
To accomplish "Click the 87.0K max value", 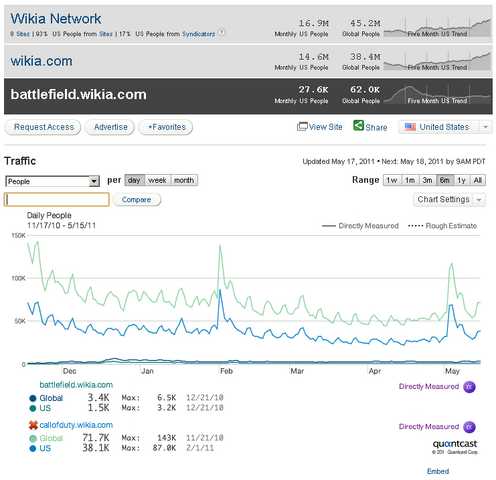I will 164,448.
